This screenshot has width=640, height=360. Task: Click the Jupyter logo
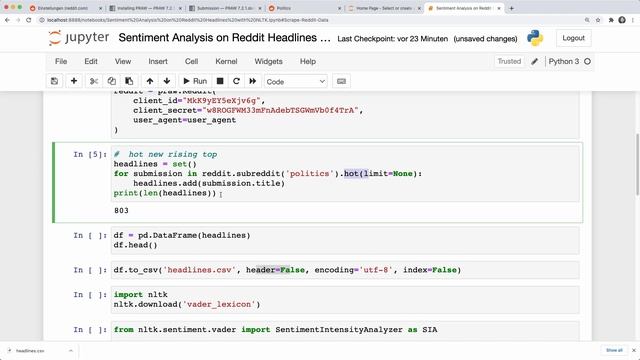coord(79,38)
